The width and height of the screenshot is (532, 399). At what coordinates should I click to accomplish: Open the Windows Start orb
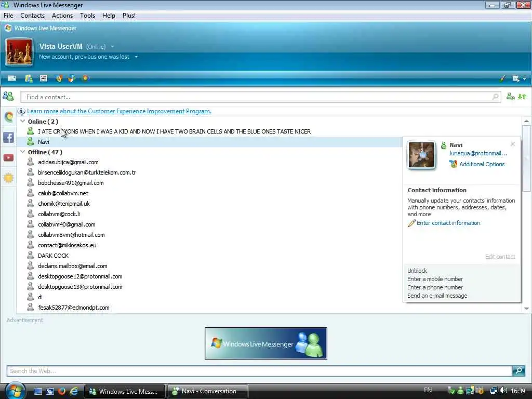pyautogui.click(x=15, y=391)
